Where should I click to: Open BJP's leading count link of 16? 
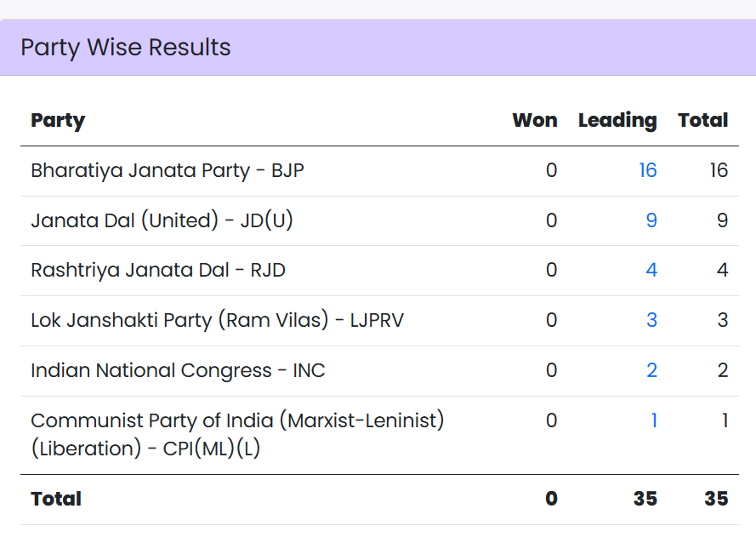coord(647,170)
